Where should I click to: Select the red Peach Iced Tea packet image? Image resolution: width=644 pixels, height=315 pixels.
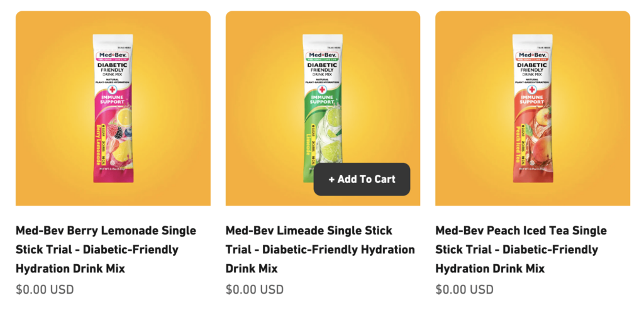click(x=533, y=113)
